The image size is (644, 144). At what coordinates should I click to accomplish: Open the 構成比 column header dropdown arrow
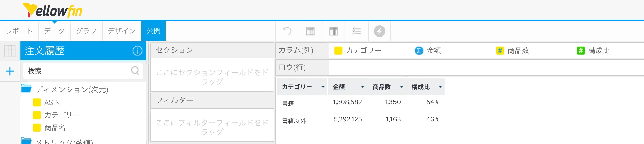click(440, 87)
